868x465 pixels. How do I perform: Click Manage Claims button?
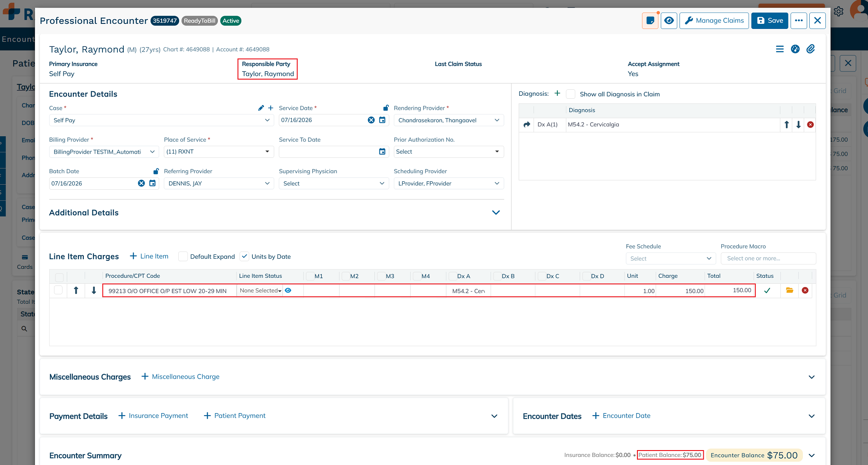(714, 20)
